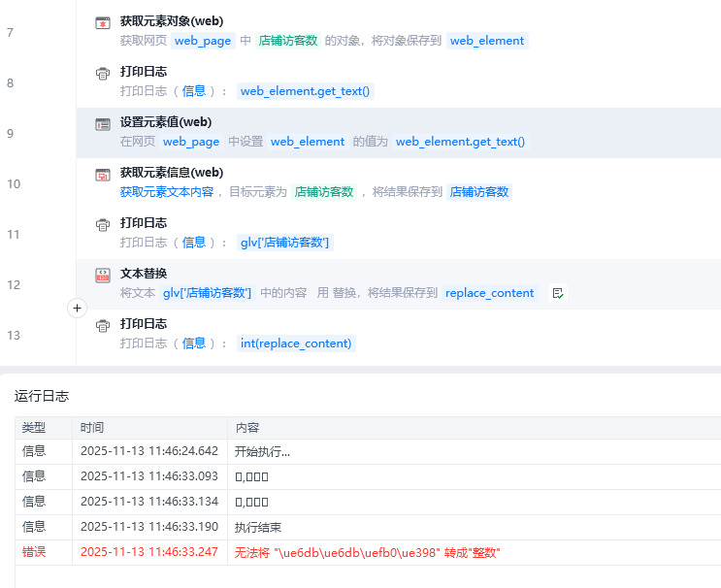Click glv['店铺访客数'] value in step 11

point(284,243)
